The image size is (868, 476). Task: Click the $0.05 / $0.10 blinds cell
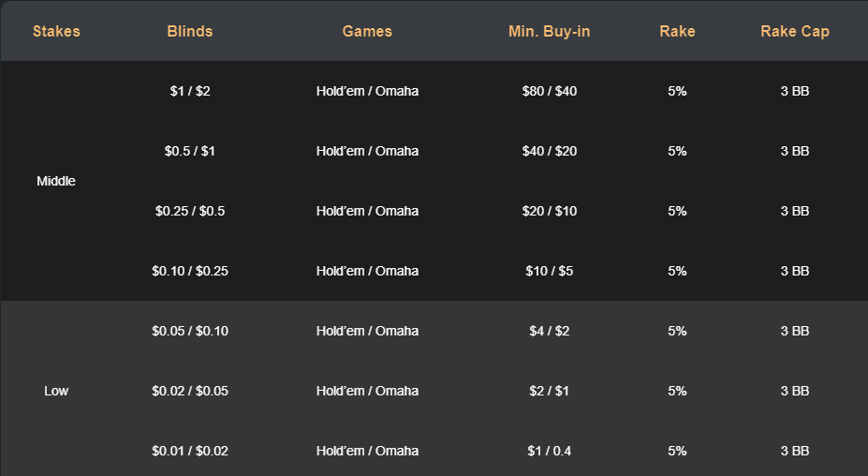click(190, 331)
